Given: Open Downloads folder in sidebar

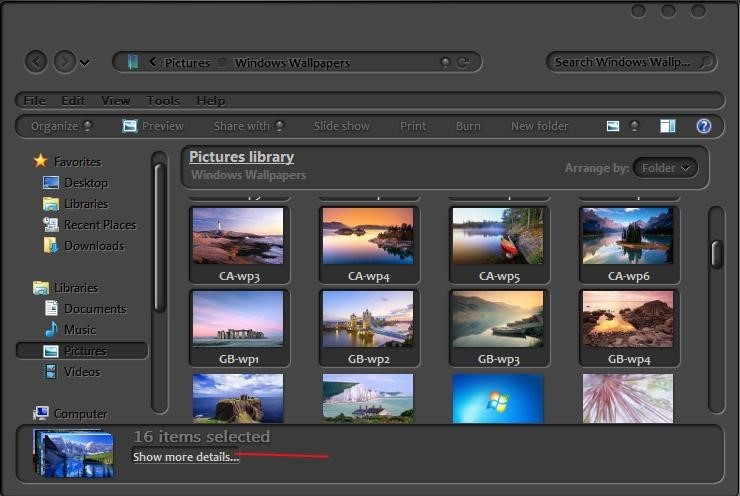Looking at the screenshot, I should click(93, 246).
